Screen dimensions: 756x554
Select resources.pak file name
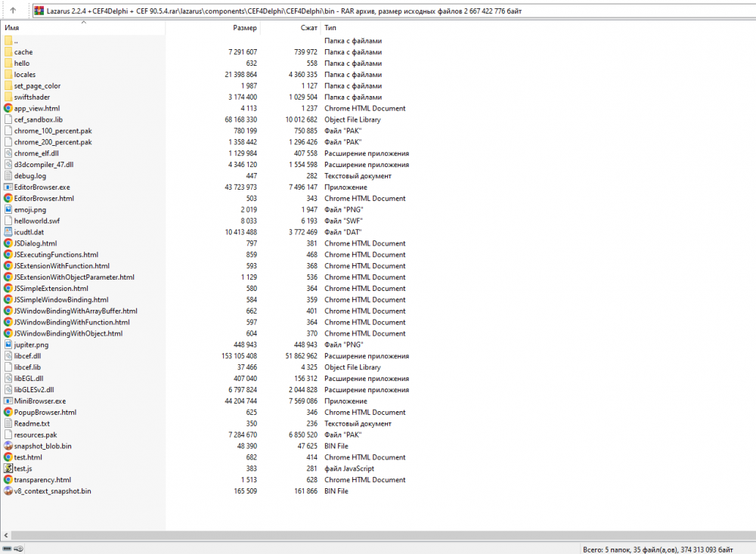(x=36, y=435)
